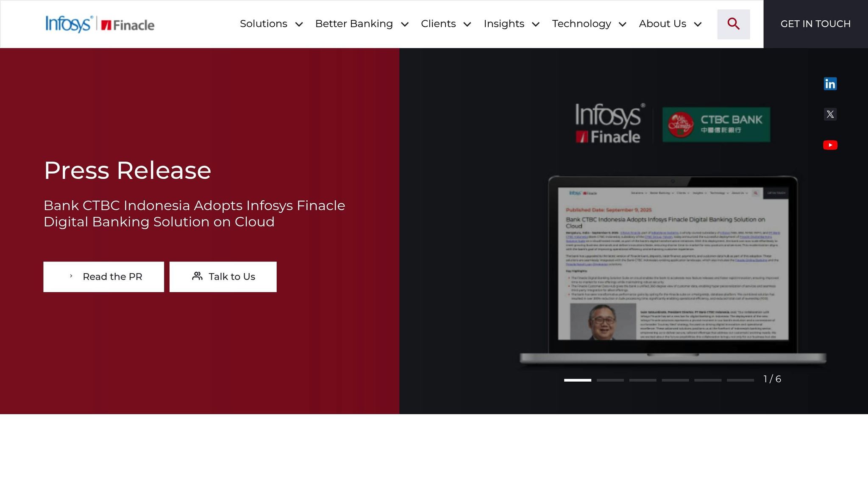Click the CTBC Bank logo
The width and height of the screenshot is (868, 488).
pyautogui.click(x=716, y=124)
